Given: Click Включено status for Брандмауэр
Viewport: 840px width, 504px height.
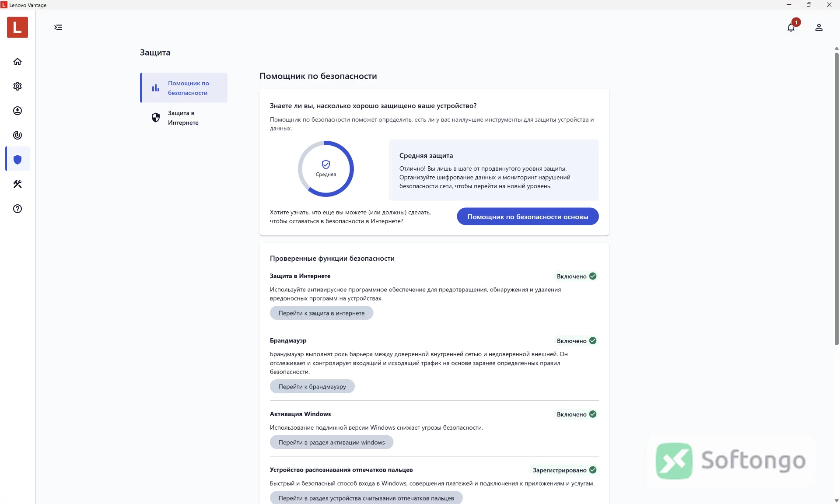Looking at the screenshot, I should coord(576,341).
